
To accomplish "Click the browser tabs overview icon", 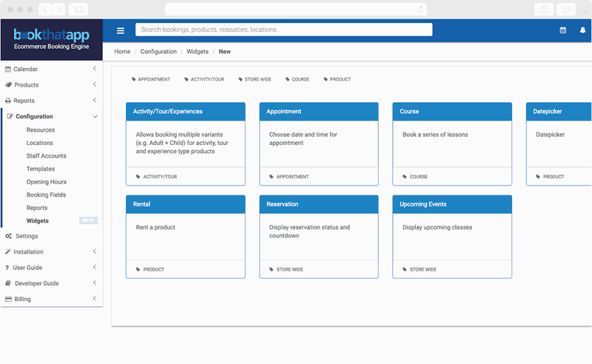I will pos(566,10).
